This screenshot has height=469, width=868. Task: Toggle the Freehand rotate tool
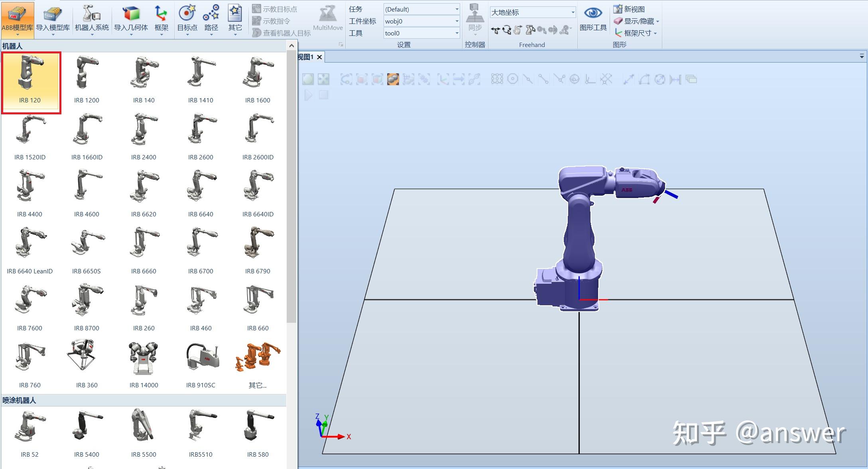507,30
